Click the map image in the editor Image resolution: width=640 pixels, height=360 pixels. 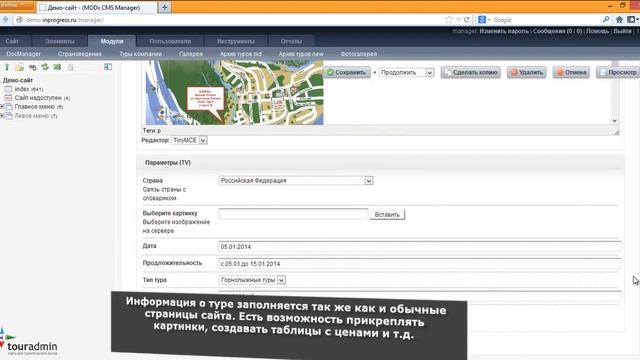click(234, 93)
